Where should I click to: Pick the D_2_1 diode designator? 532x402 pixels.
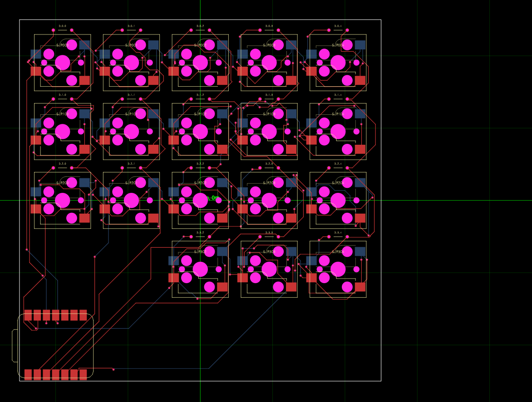[131, 163]
